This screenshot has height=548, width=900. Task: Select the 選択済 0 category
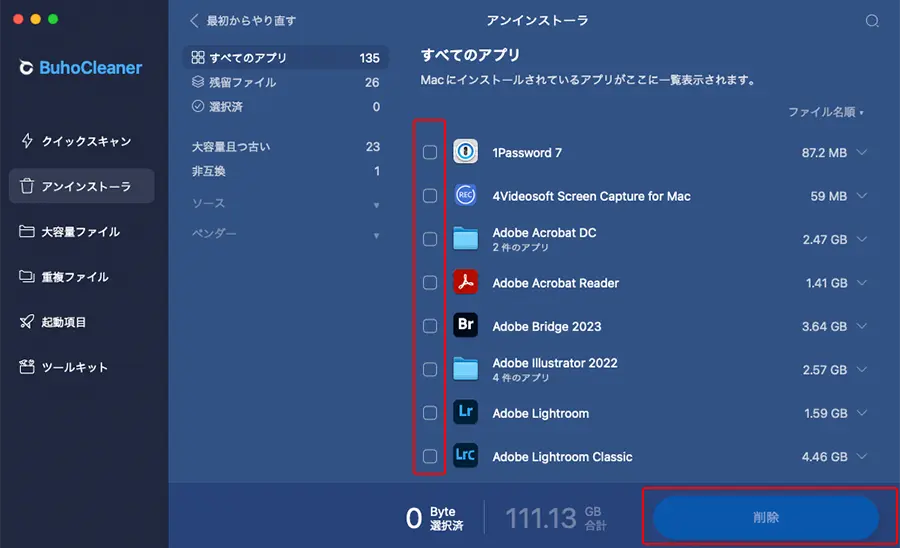point(285,106)
